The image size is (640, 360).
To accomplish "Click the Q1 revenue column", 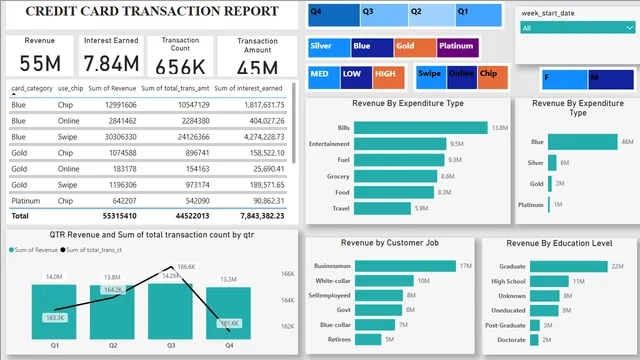I will point(54,312).
